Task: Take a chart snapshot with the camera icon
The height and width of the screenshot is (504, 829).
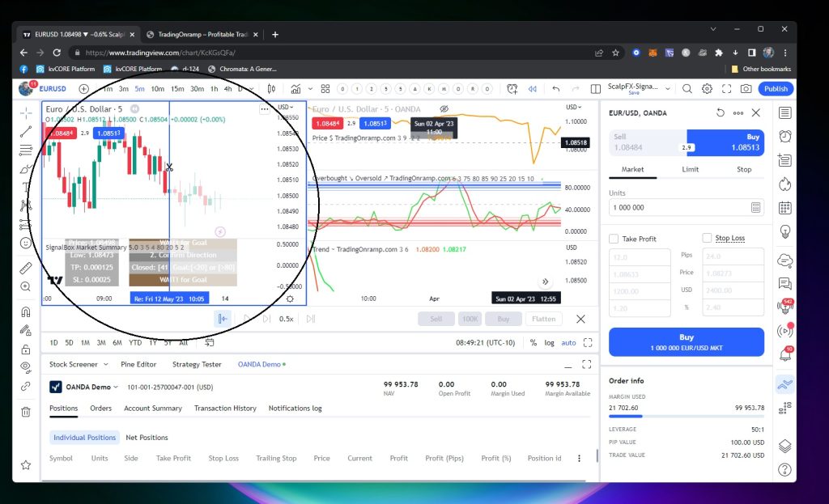Action: click(746, 89)
